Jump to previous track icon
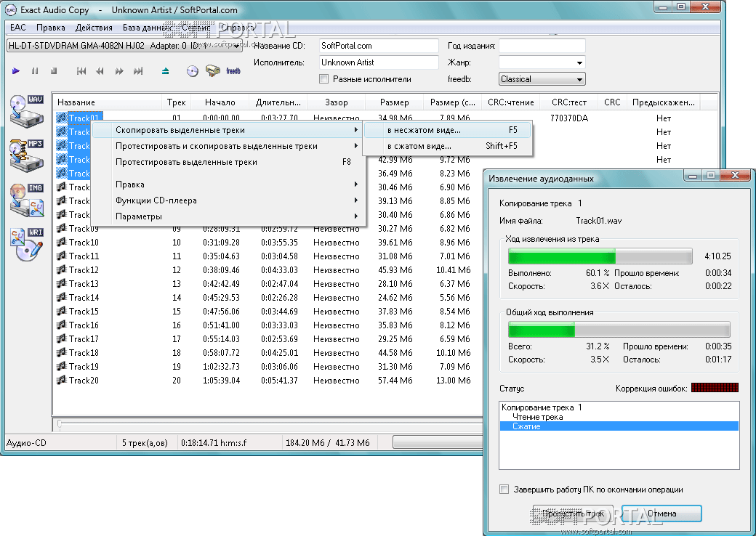 81,70
